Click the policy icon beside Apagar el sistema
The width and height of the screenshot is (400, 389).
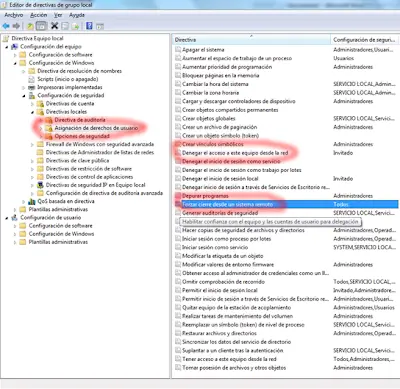pos(178,50)
